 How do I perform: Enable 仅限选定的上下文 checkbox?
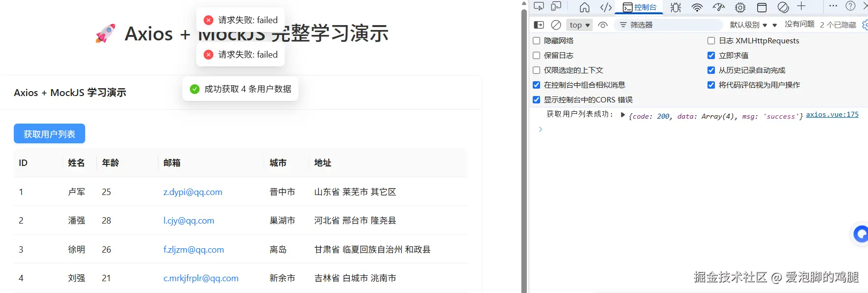click(x=537, y=70)
